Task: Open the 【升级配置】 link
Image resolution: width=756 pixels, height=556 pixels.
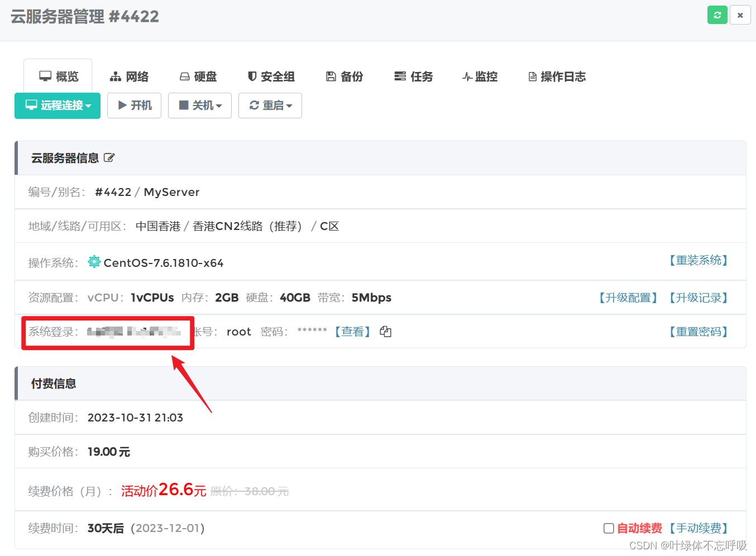Action: pos(628,298)
